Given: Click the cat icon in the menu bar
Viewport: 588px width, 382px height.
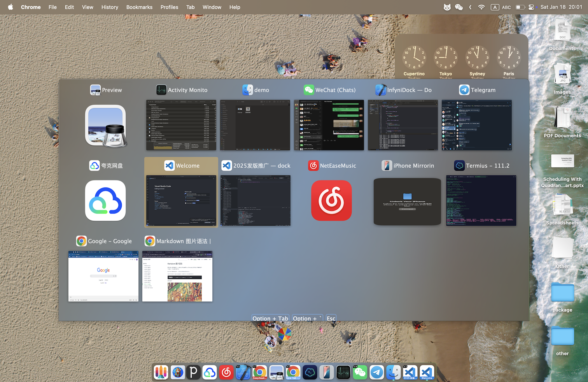Looking at the screenshot, I should click(x=447, y=7).
